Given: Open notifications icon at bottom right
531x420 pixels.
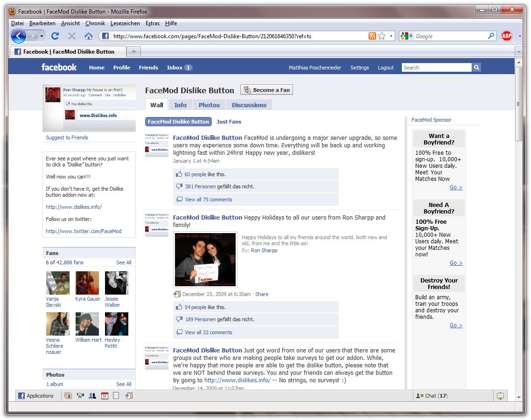Looking at the screenshot, I should 500,396.
